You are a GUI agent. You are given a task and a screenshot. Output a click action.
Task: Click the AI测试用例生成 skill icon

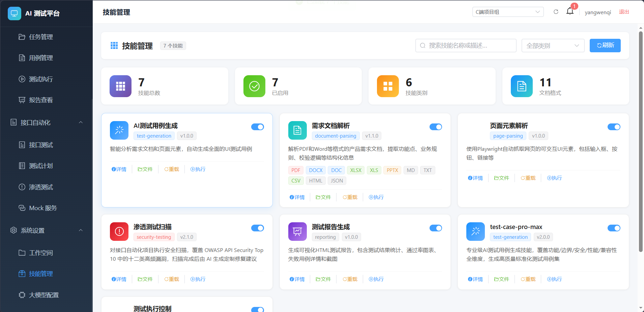(x=119, y=130)
